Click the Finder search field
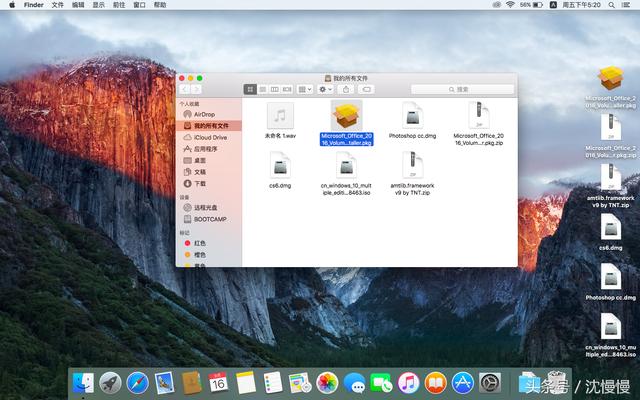The height and width of the screenshot is (400, 640). pos(462,89)
